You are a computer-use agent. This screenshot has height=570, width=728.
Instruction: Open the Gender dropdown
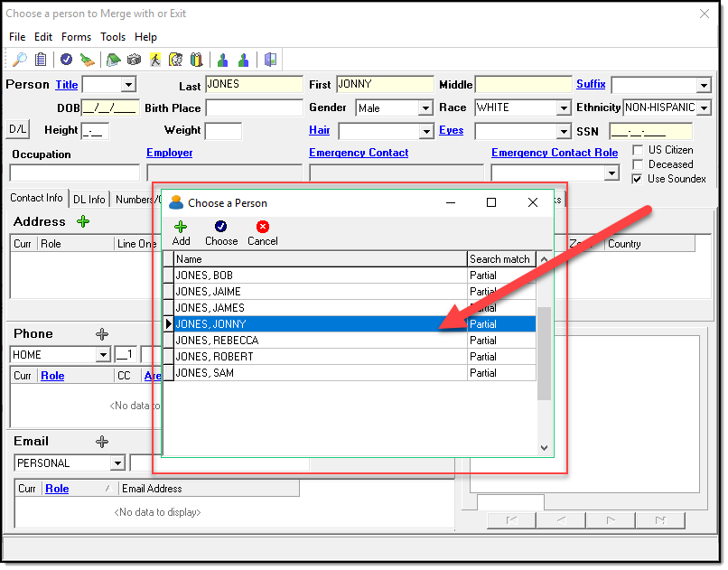pos(425,108)
